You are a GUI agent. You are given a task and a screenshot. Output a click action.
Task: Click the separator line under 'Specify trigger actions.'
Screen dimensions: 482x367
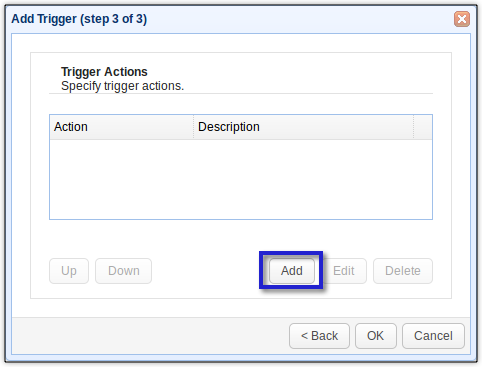pos(241,94)
